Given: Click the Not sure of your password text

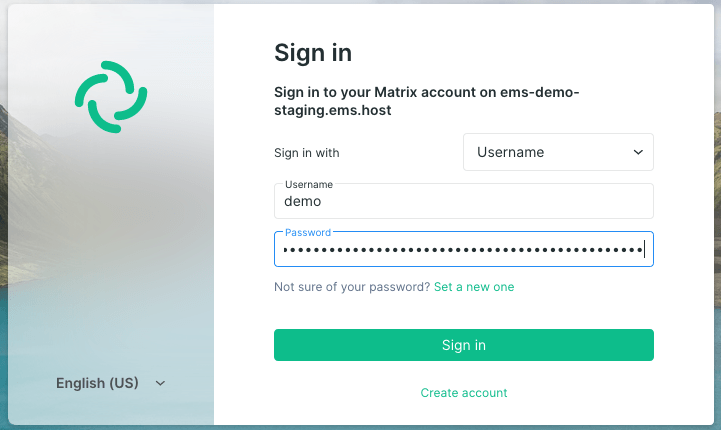Looking at the screenshot, I should (352, 287).
